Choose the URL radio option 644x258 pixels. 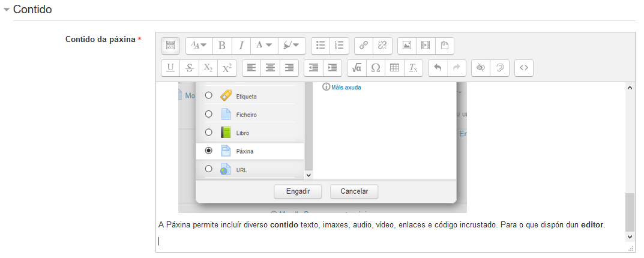tap(209, 169)
